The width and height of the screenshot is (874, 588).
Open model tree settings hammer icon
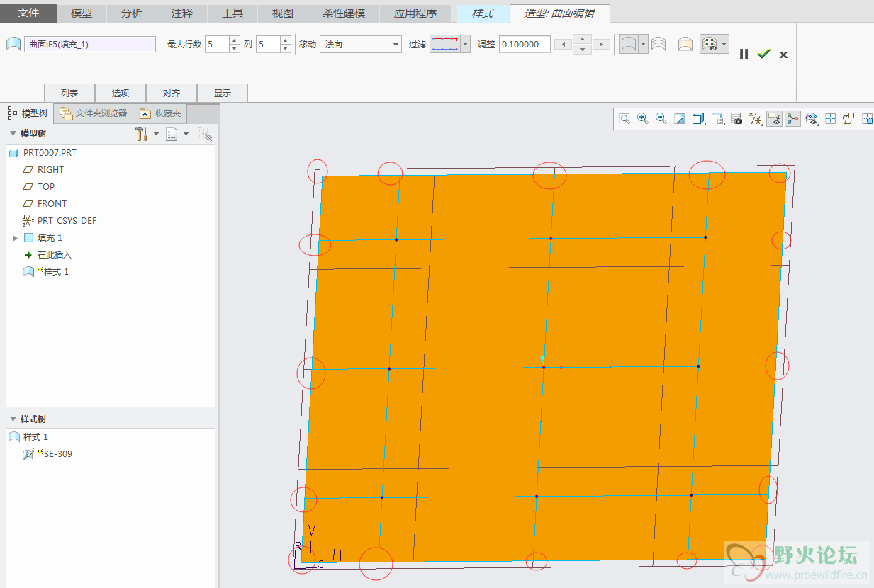click(x=141, y=134)
